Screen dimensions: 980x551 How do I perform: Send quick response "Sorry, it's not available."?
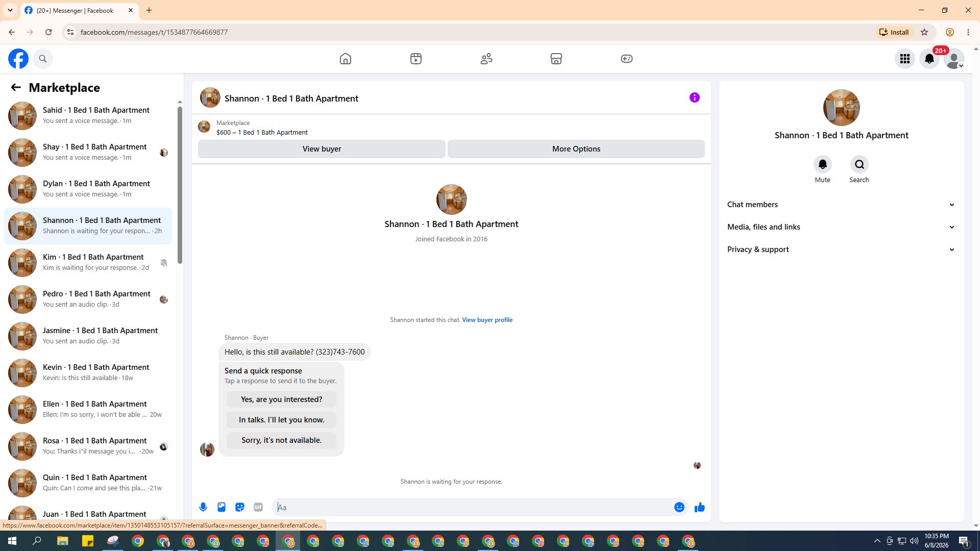click(281, 440)
